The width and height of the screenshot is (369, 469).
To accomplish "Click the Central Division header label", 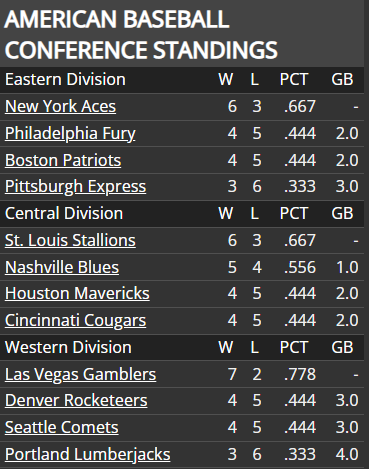I will (x=64, y=213).
